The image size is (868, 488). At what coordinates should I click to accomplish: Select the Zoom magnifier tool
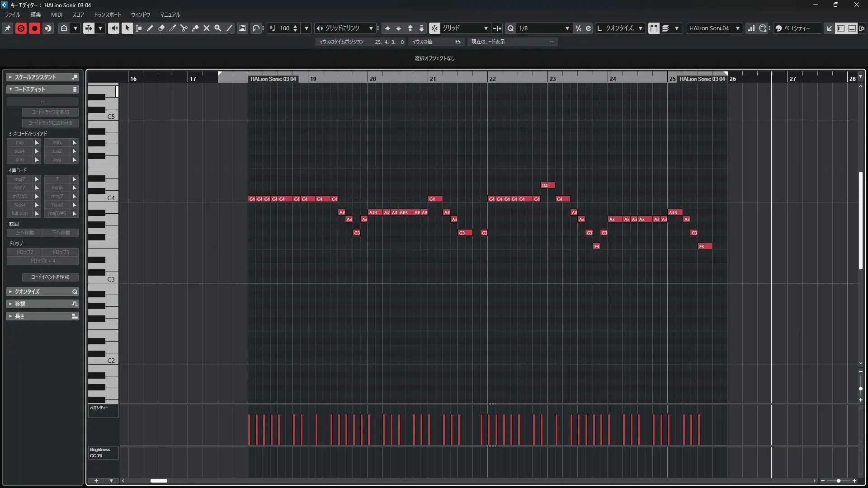click(x=218, y=28)
